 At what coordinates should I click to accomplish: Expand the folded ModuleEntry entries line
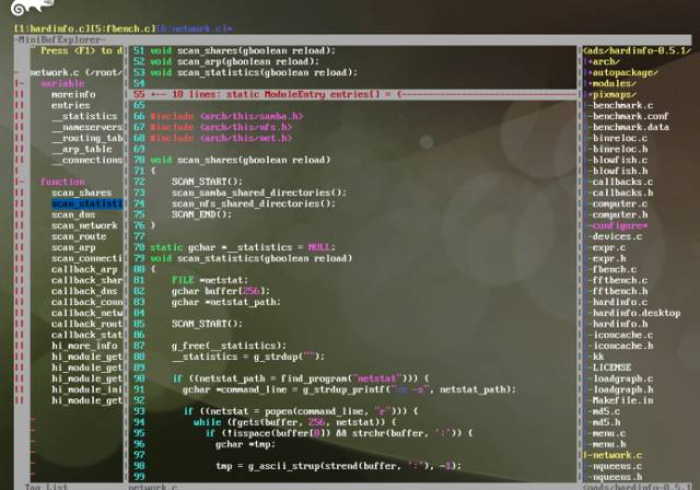click(x=270, y=94)
